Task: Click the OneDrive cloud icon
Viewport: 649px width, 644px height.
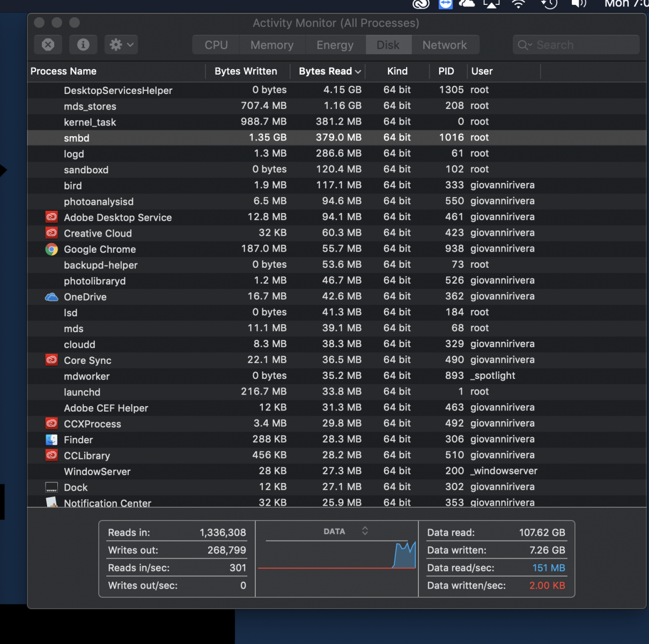Action: tap(51, 297)
